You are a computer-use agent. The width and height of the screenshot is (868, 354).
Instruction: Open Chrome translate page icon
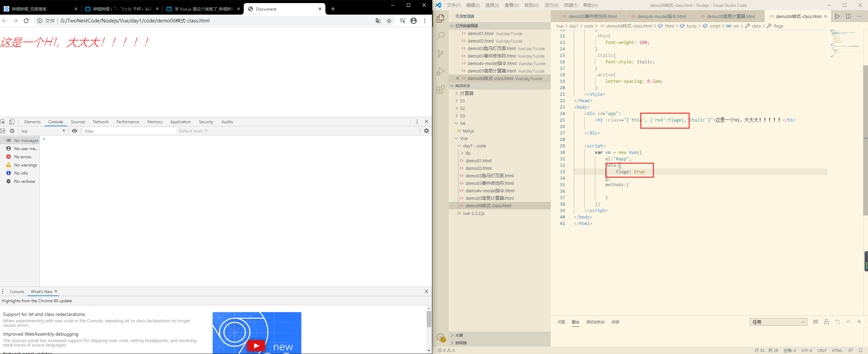click(378, 21)
